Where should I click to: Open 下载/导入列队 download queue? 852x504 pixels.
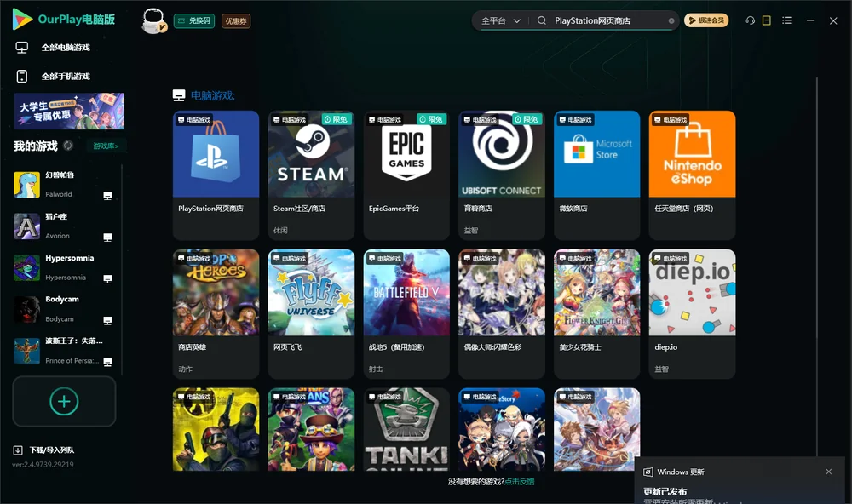pyautogui.click(x=44, y=450)
